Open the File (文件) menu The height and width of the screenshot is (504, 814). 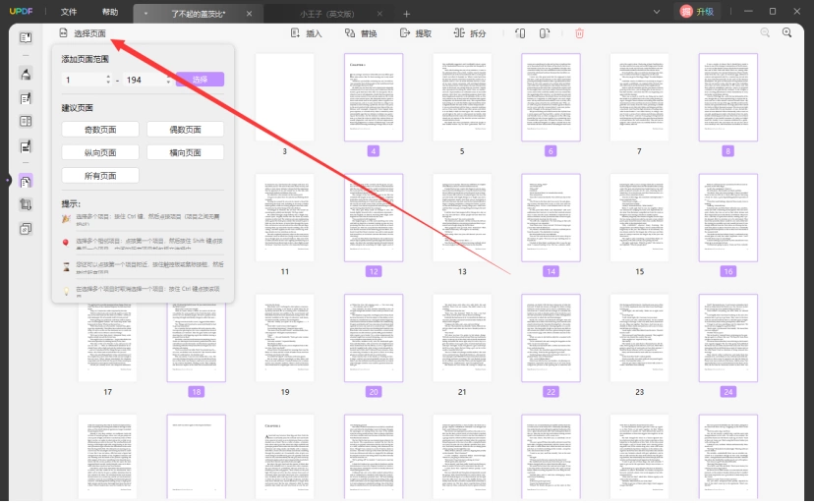tap(69, 12)
